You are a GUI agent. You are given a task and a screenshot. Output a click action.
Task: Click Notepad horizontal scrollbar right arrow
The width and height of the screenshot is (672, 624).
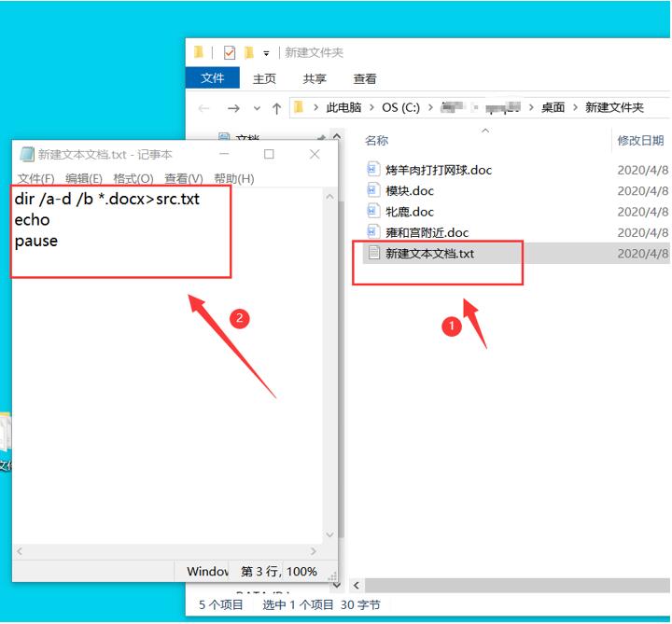[x=314, y=551]
